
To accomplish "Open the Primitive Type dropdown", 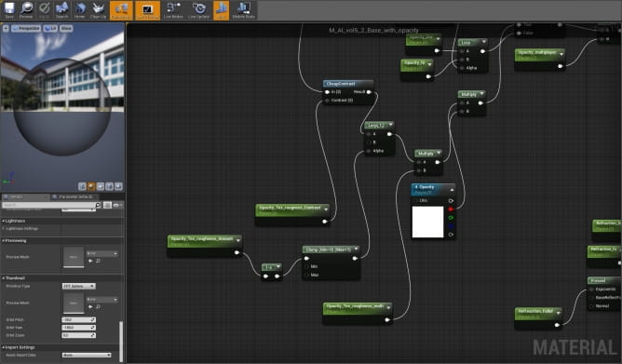I will 78,286.
